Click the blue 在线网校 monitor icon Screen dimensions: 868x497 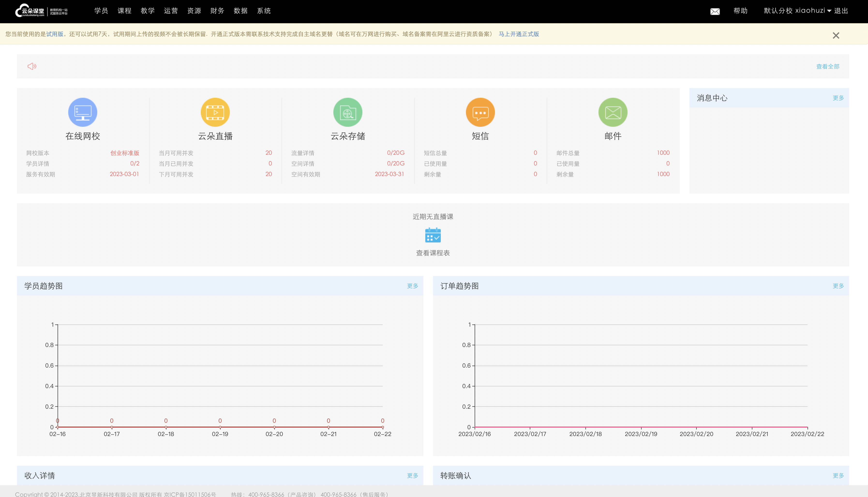click(82, 112)
